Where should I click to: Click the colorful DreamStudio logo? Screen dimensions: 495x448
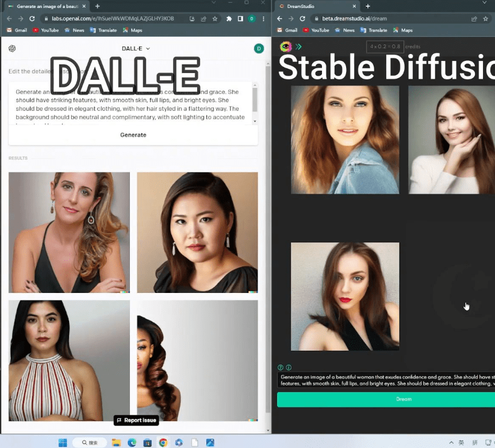point(286,47)
